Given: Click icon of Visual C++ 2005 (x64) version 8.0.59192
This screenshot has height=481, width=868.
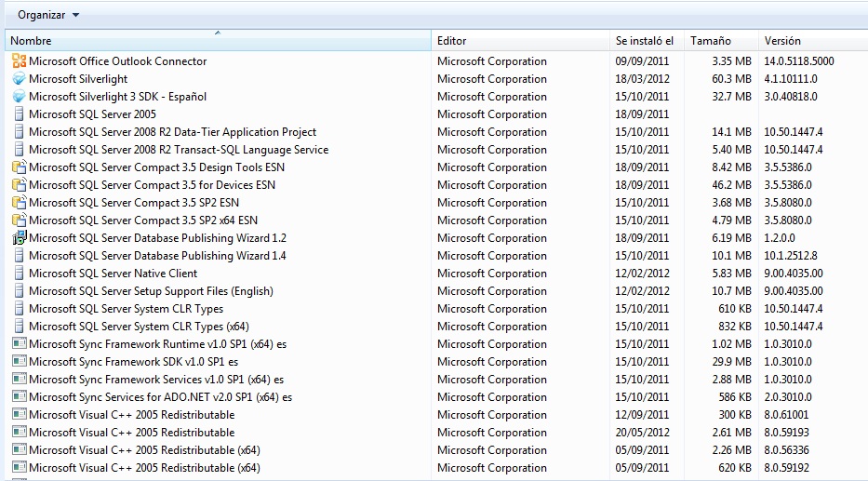Looking at the screenshot, I should pos(20,468).
